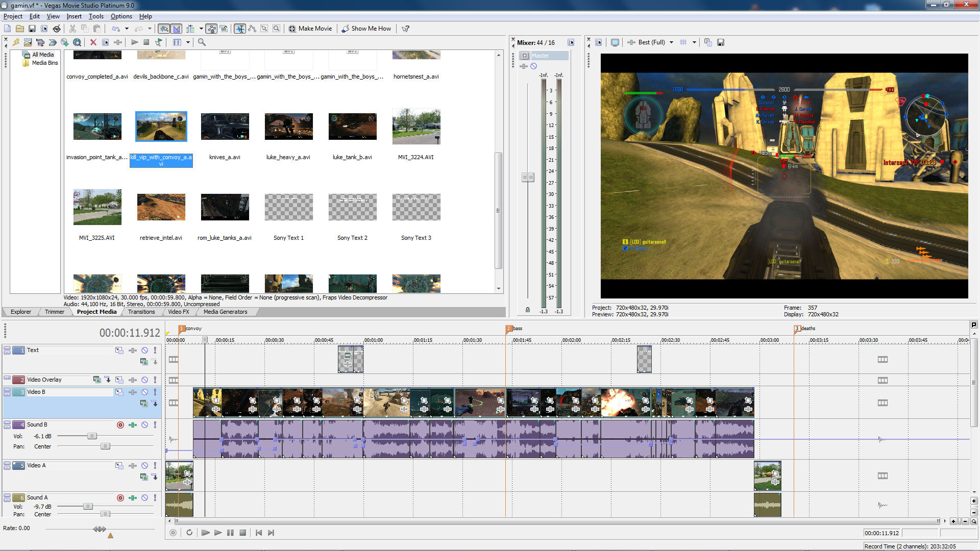This screenshot has width=980, height=551.
Task: Mute the Text track
Action: point(145,350)
